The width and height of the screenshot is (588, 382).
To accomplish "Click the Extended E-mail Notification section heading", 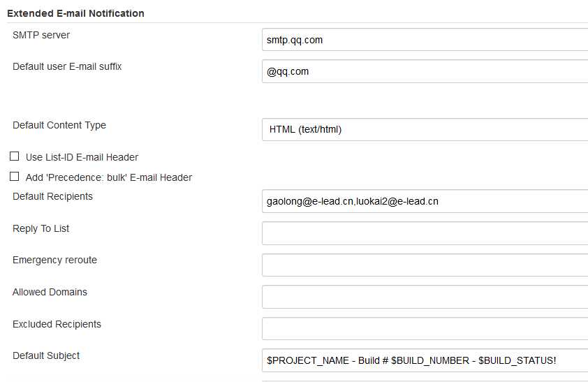I will pyautogui.click(x=75, y=13).
